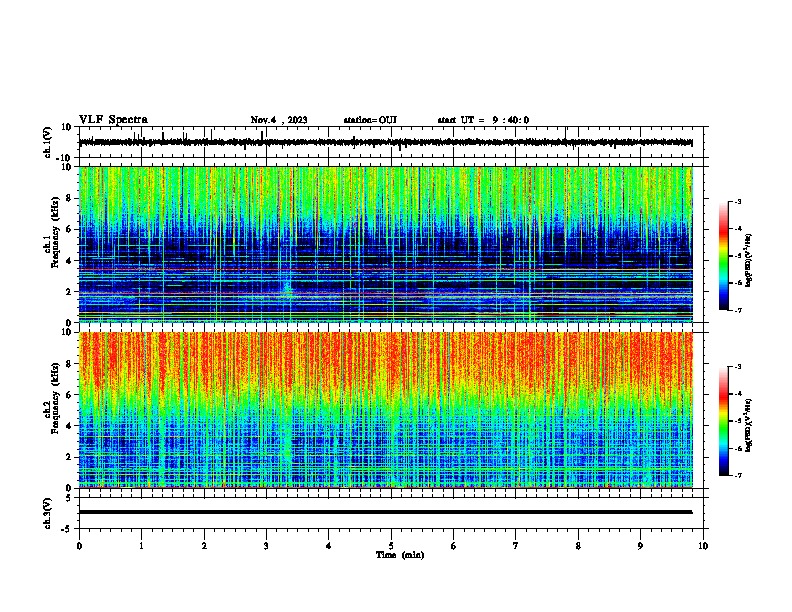Click the '1' tick on the time axis
This screenshot has width=792, height=612.
pos(141,546)
